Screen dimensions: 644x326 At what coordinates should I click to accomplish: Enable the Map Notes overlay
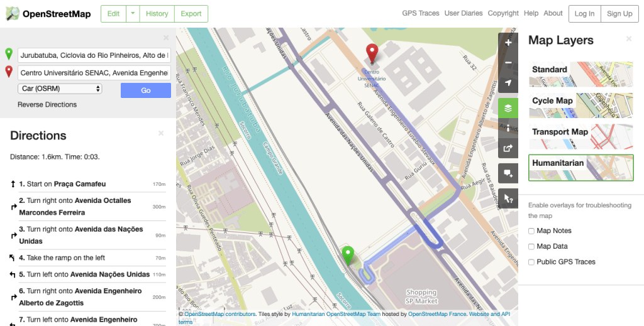coord(532,231)
